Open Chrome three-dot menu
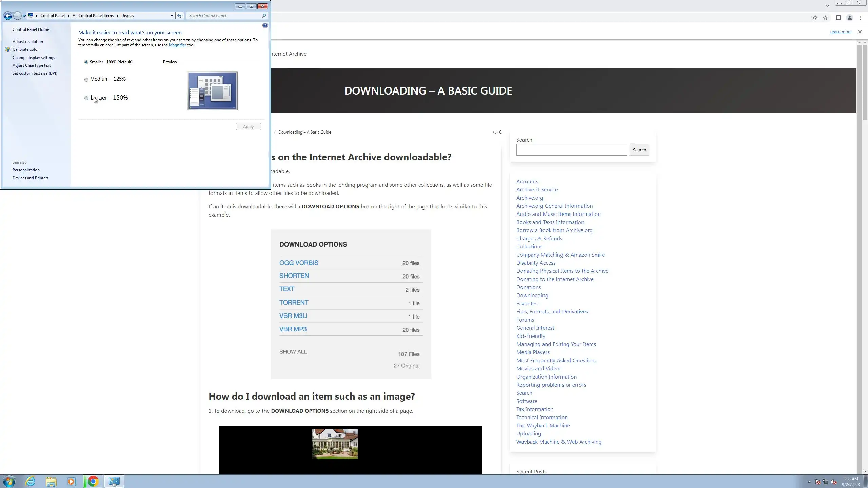This screenshot has width=868, height=488. click(861, 18)
